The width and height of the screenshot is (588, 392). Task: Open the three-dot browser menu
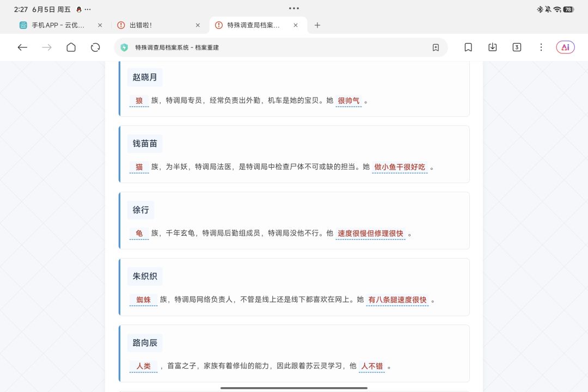[541, 47]
